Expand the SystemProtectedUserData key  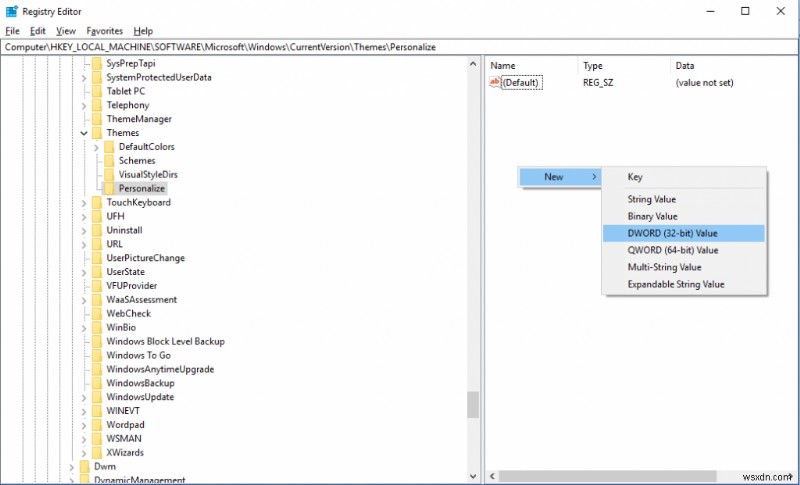(84, 78)
